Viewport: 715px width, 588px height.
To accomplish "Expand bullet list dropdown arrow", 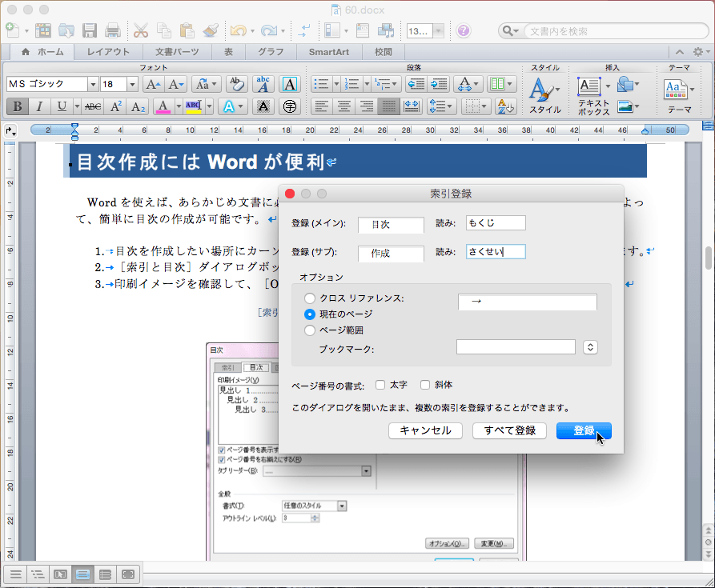I will point(336,84).
